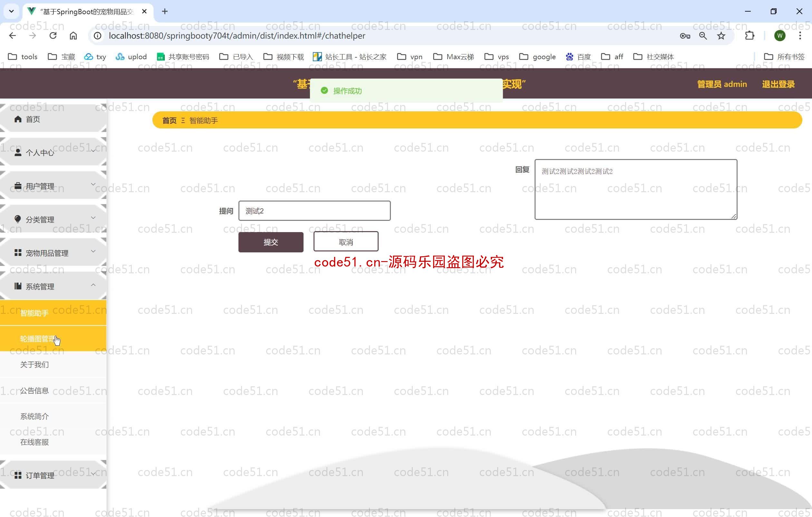The image size is (812, 517).
Task: Click the 回复 textarea resize handle
Action: point(733,216)
